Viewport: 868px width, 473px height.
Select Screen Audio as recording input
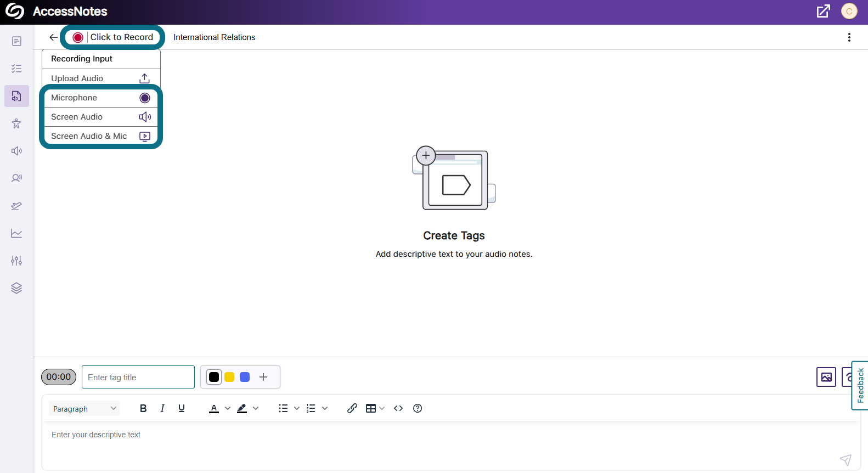click(101, 117)
